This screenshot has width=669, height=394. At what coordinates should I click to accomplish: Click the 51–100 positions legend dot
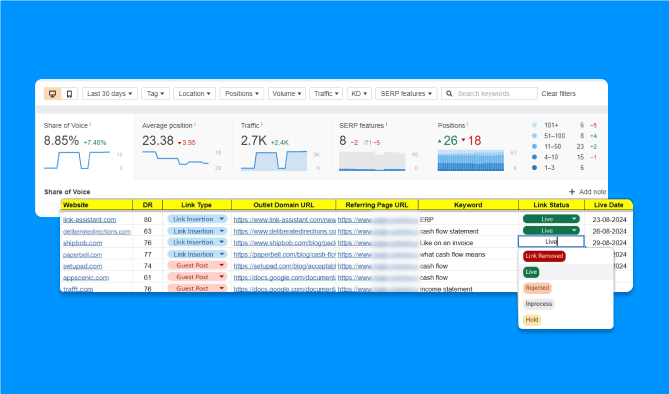pos(534,136)
